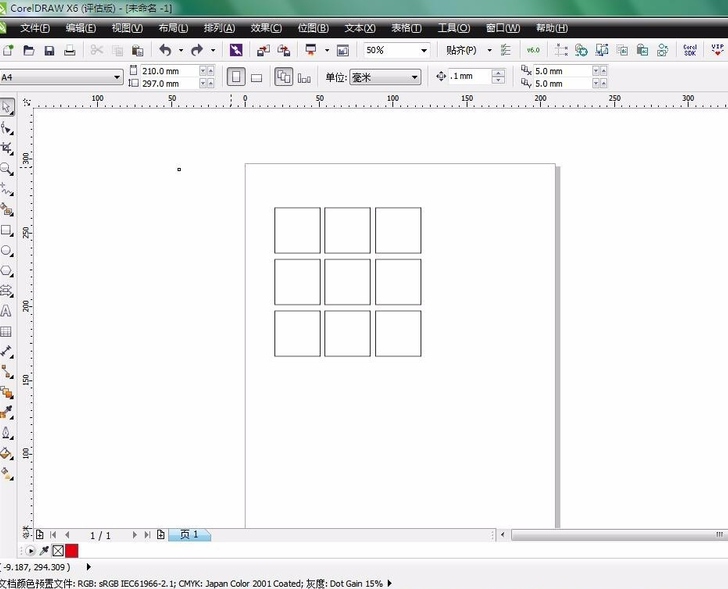The height and width of the screenshot is (589, 728).
Task: Select the Polygon tool
Action: 7,270
